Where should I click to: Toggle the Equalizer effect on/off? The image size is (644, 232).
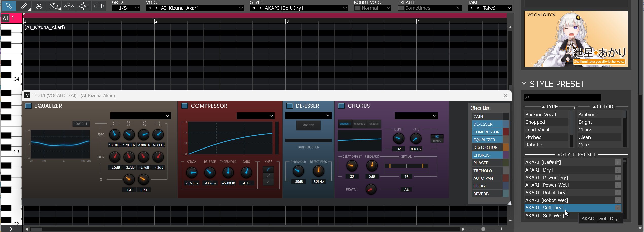[28, 106]
